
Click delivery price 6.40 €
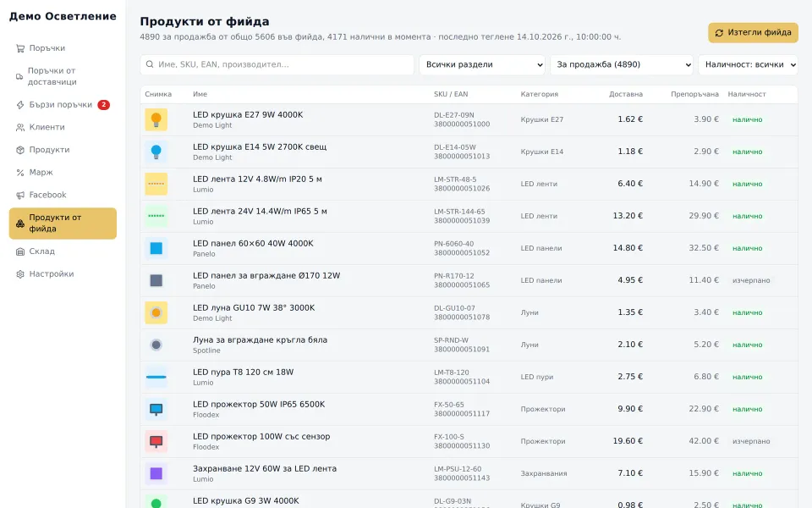[630, 184]
